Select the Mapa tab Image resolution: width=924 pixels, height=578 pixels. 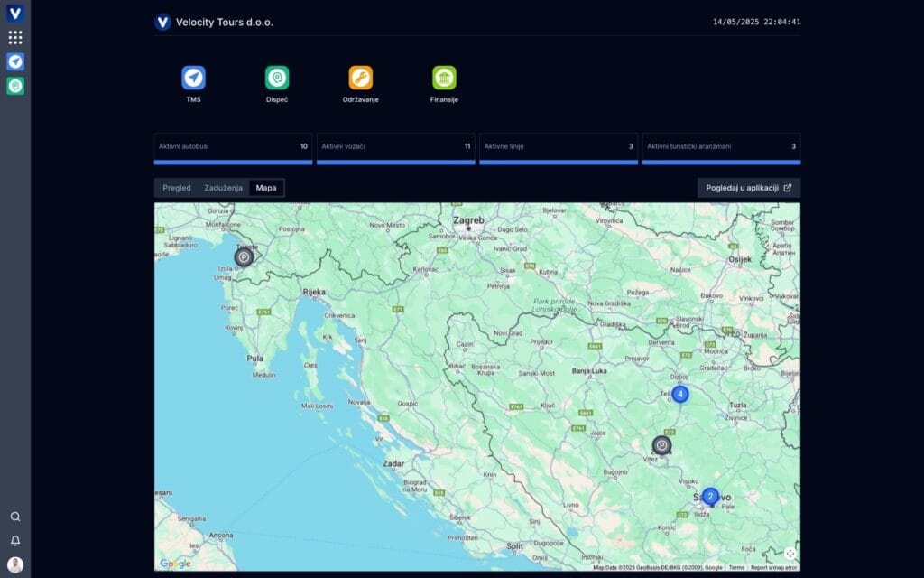click(266, 188)
